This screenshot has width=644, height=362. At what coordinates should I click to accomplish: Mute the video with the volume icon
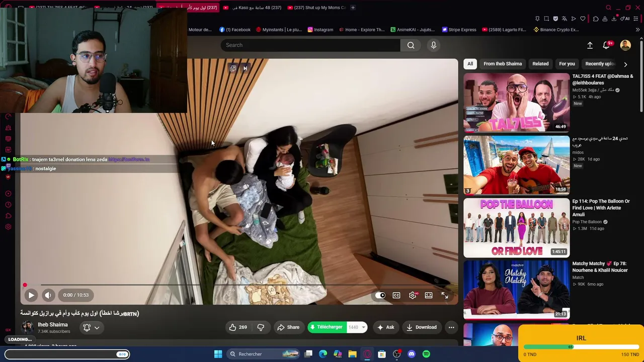pyautogui.click(x=48, y=295)
